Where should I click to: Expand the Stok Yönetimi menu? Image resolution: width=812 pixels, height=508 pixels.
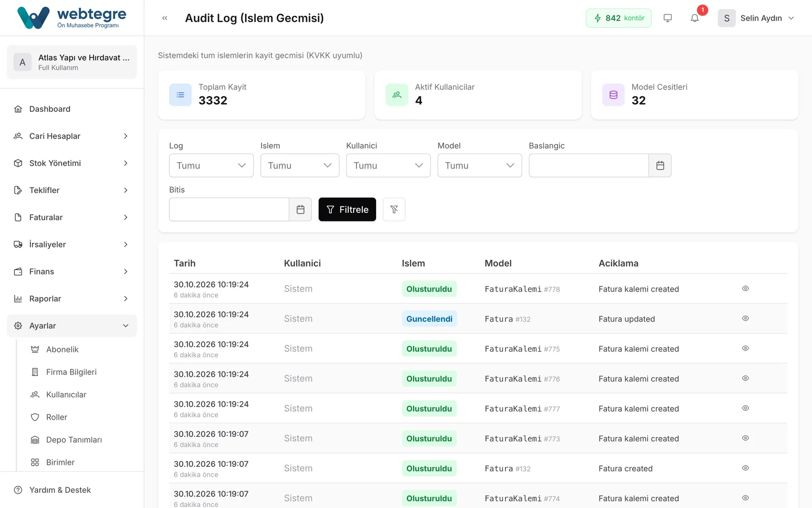tap(72, 163)
